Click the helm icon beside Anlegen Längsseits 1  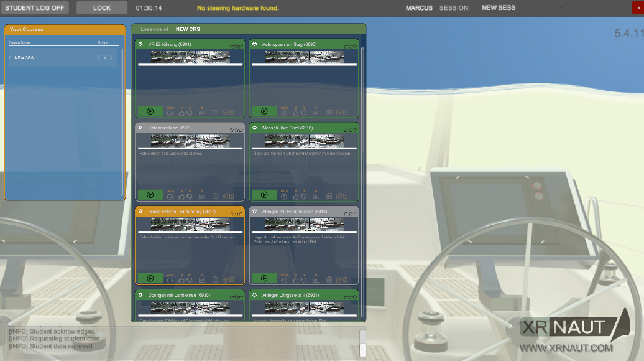[255, 295]
